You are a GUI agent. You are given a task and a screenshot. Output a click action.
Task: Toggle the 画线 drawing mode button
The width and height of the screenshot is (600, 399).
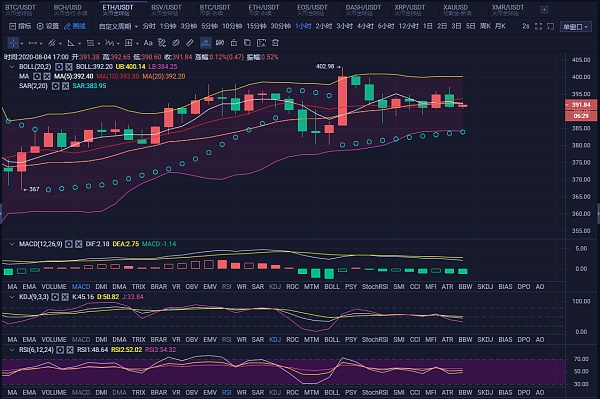75,26
